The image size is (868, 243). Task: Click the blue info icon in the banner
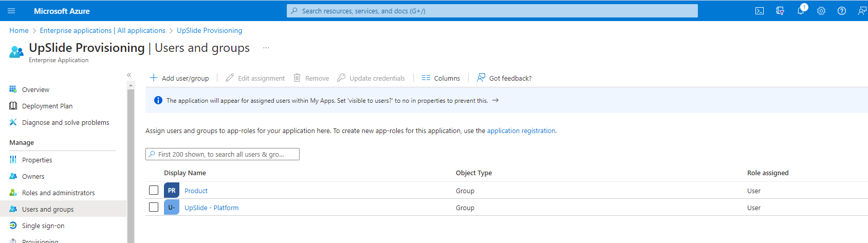pyautogui.click(x=158, y=101)
